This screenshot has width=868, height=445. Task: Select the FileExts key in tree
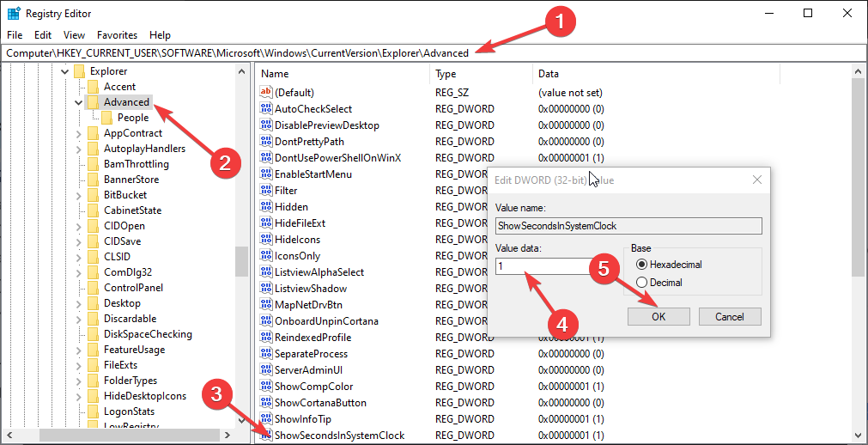121,365
